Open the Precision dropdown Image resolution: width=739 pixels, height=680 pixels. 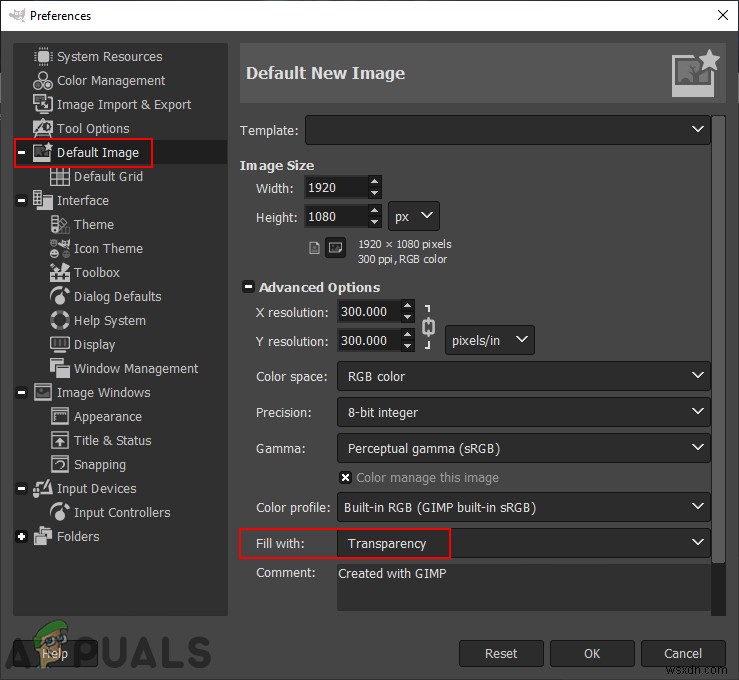[524, 412]
